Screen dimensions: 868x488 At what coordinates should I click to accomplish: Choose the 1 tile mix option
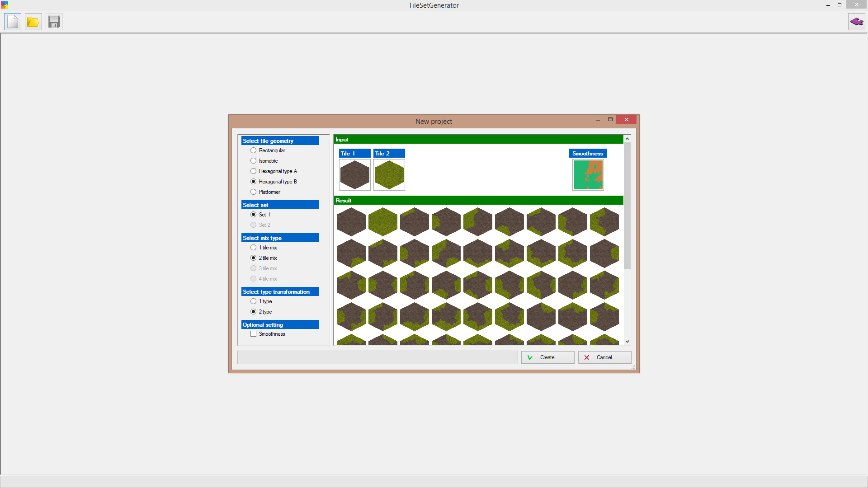(254, 248)
